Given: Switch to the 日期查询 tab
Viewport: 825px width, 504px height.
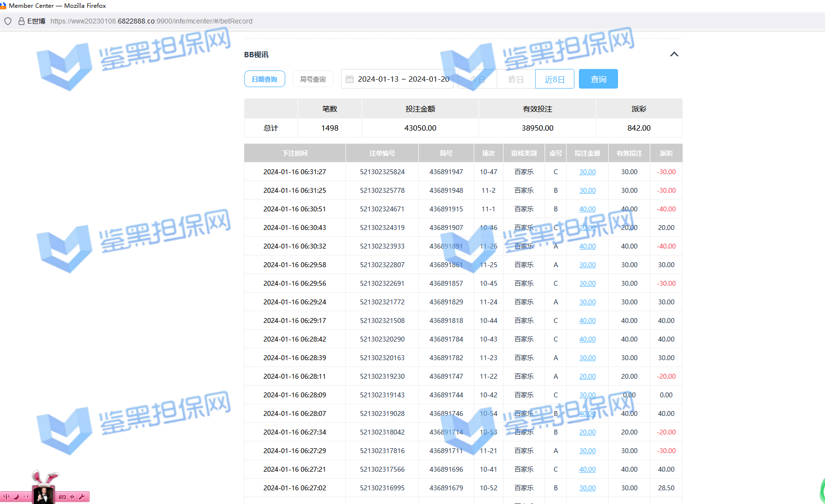Looking at the screenshot, I should coord(264,79).
